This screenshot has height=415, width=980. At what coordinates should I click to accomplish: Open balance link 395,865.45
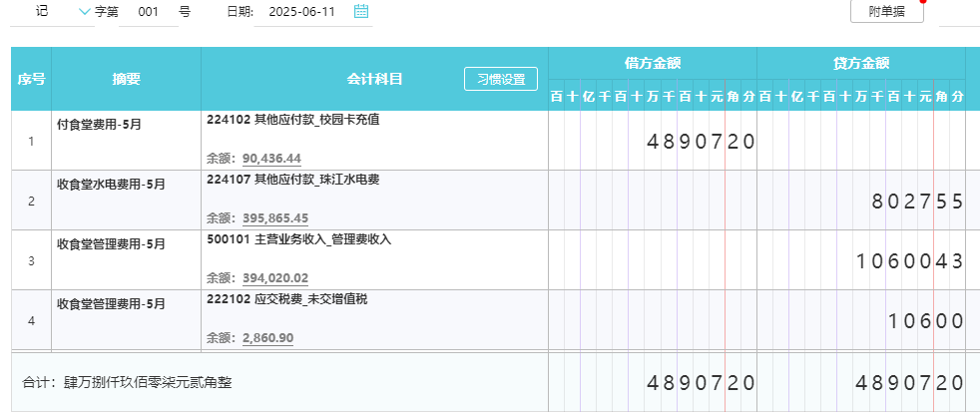click(x=275, y=218)
